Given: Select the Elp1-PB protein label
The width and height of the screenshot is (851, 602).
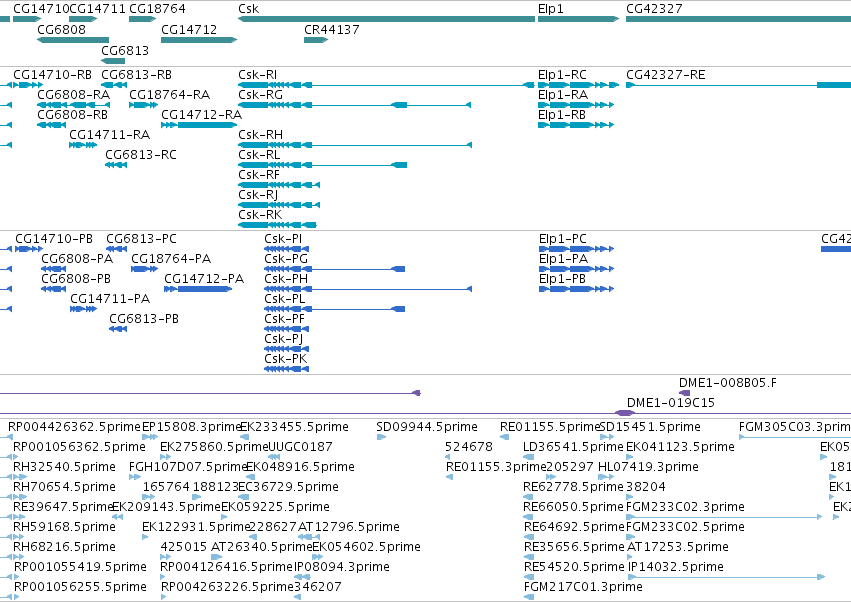Looking at the screenshot, I should click(562, 279).
